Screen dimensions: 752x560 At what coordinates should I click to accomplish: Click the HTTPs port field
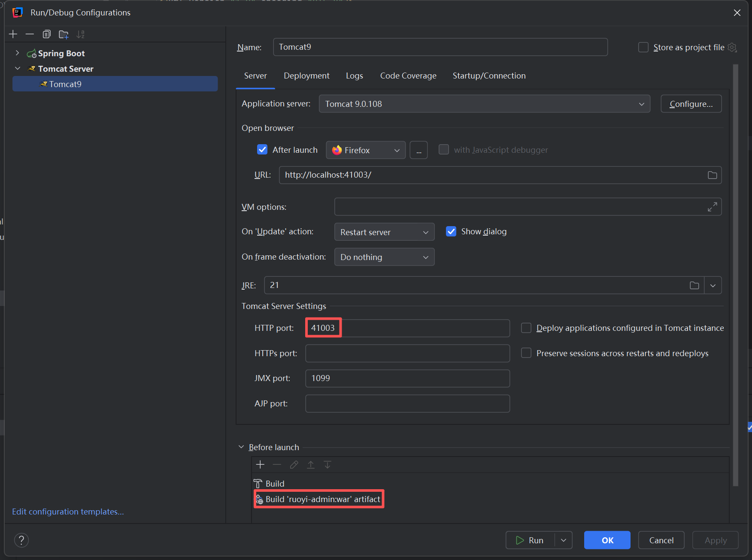[x=407, y=353]
